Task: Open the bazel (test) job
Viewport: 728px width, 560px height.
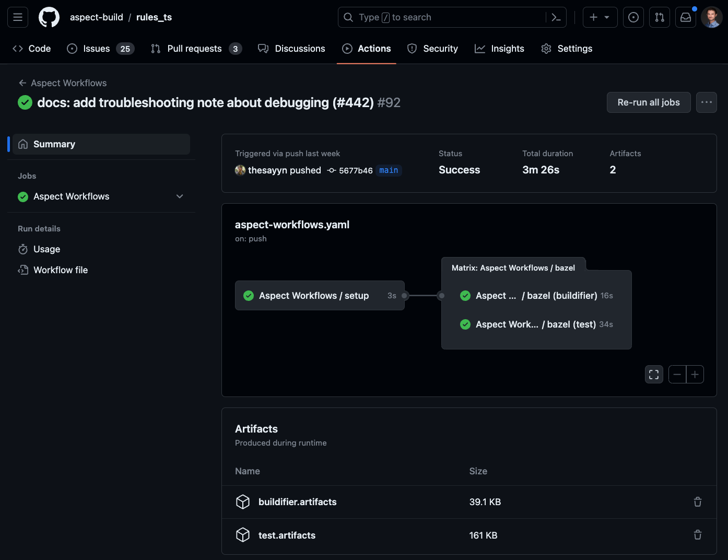Action: tap(536, 324)
